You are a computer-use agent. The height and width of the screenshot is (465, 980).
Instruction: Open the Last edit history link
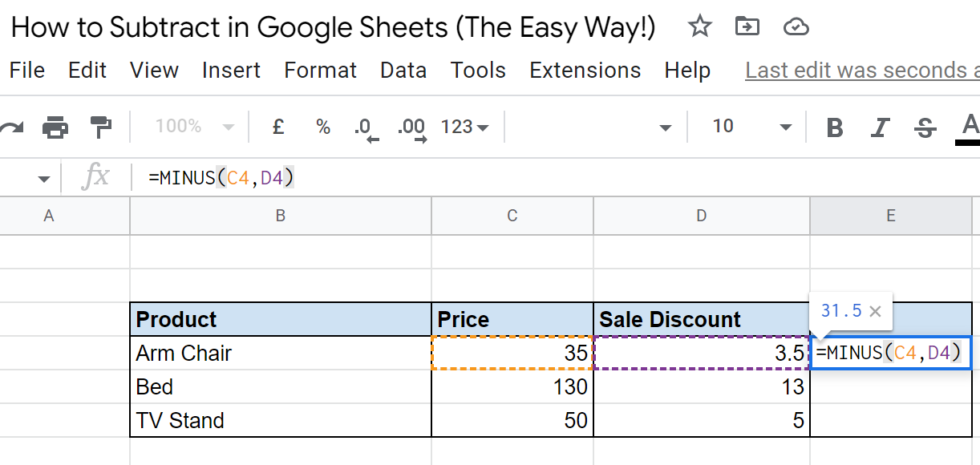(x=862, y=71)
